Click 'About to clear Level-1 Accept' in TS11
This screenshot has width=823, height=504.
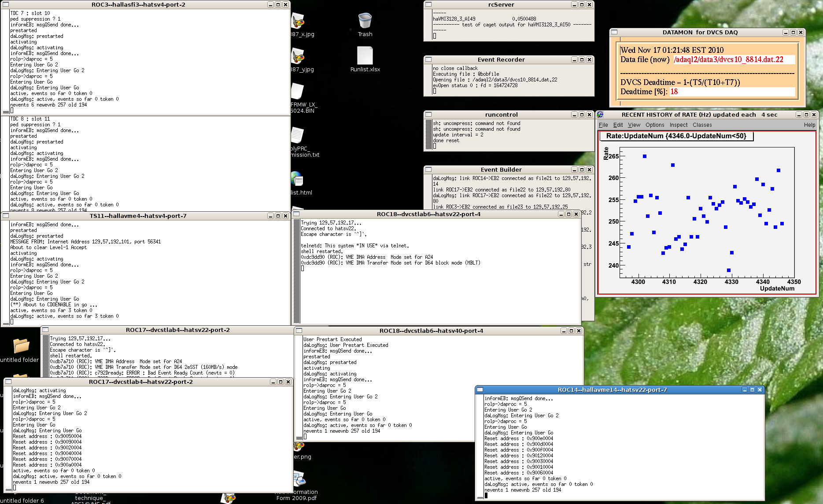pos(48,247)
